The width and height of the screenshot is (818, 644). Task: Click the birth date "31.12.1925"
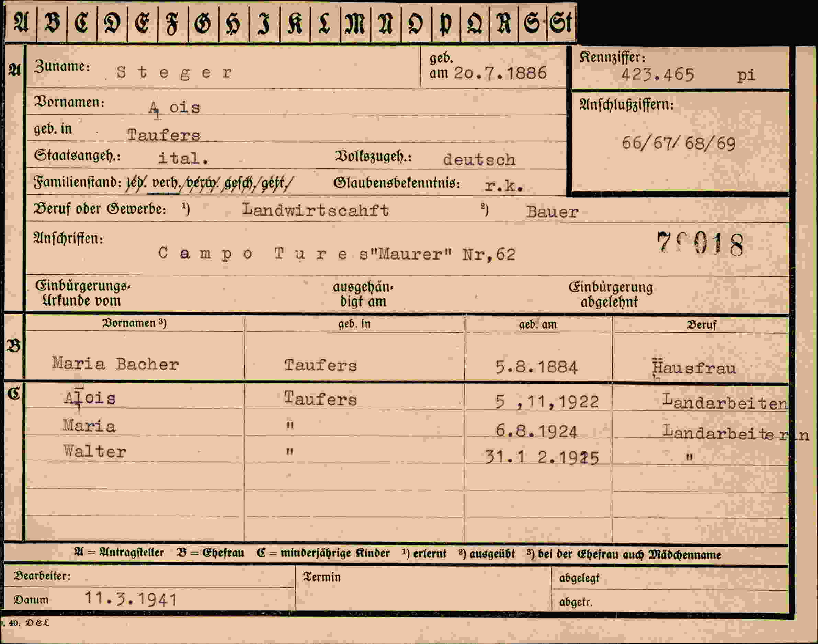(542, 457)
